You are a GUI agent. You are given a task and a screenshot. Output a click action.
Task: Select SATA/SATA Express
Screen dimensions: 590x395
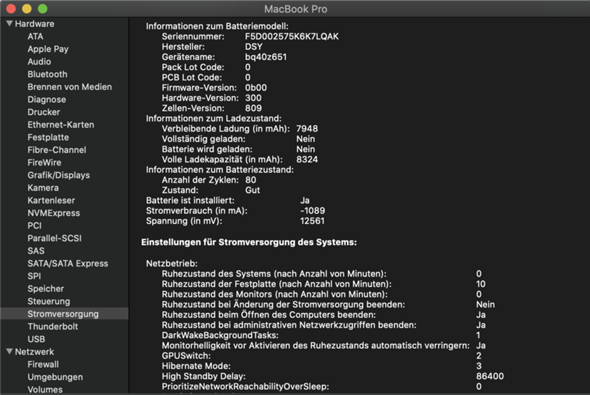tap(68, 263)
